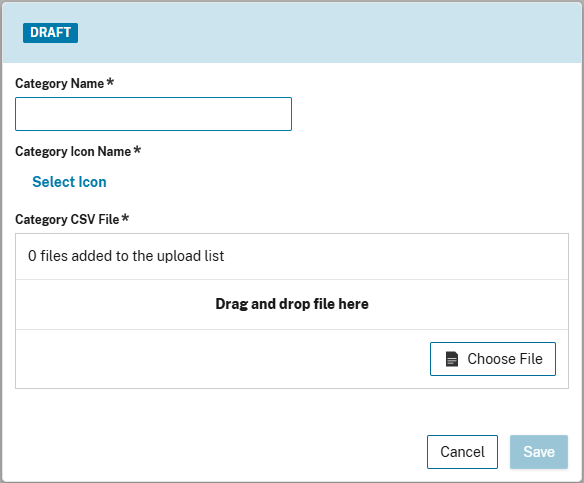Click the Choose File text label
This screenshot has height=483, width=584.
[505, 359]
